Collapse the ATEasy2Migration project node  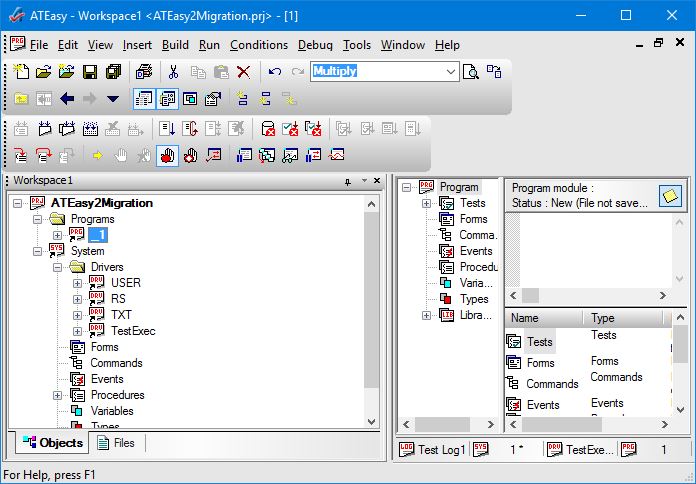[x=17, y=203]
